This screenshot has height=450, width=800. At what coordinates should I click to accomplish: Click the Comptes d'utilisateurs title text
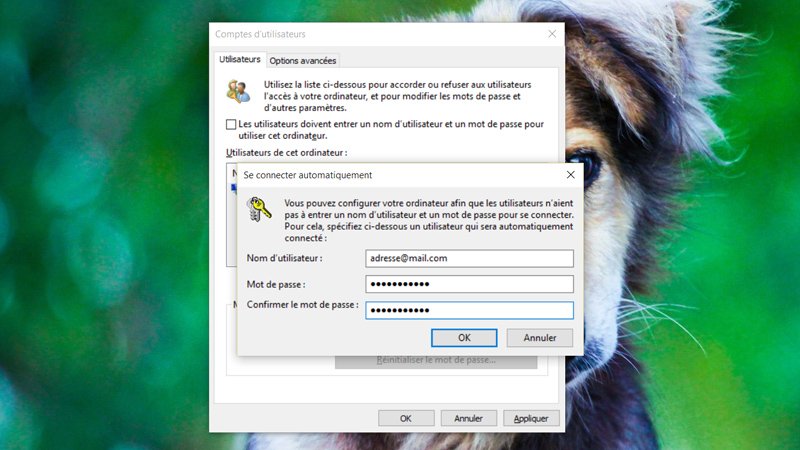tap(260, 34)
